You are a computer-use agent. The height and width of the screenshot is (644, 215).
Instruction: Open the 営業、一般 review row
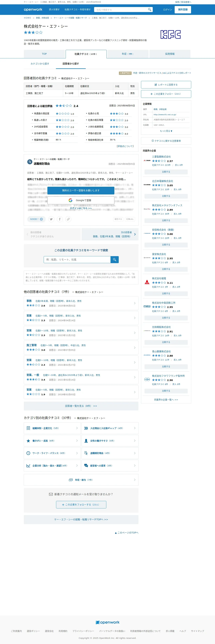[81, 377]
